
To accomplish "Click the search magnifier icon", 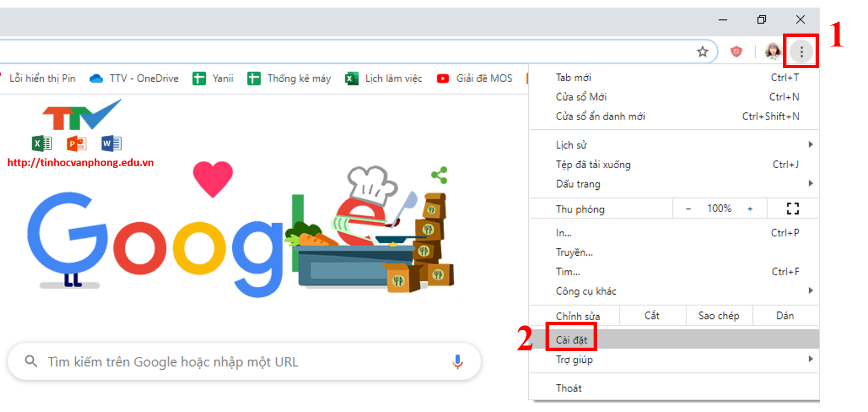I will [31, 361].
